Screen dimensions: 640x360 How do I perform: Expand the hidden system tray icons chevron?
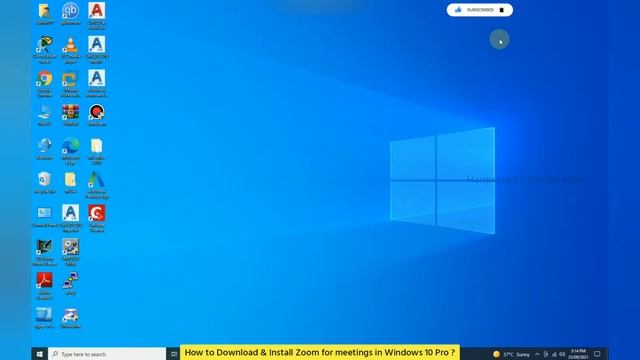pyautogui.click(x=537, y=354)
